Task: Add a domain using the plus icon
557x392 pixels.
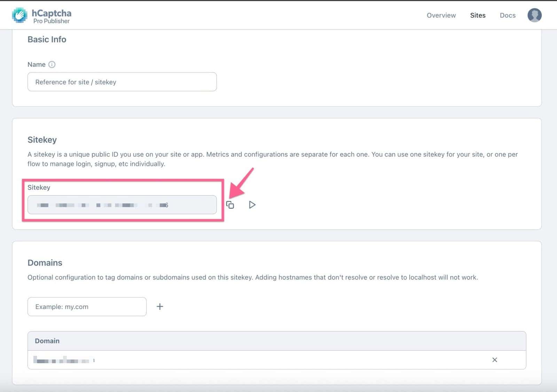Action: 160,306
